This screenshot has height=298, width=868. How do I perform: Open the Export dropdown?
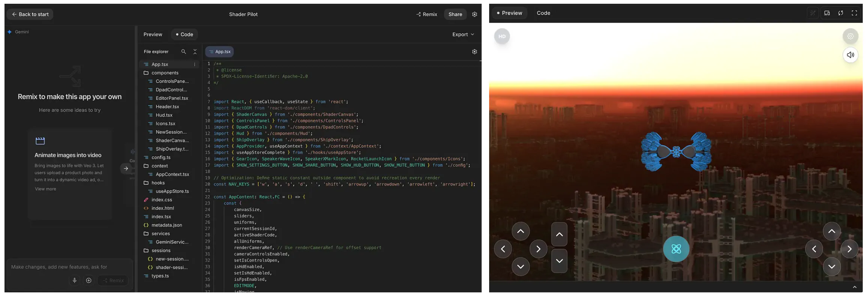[x=463, y=35]
